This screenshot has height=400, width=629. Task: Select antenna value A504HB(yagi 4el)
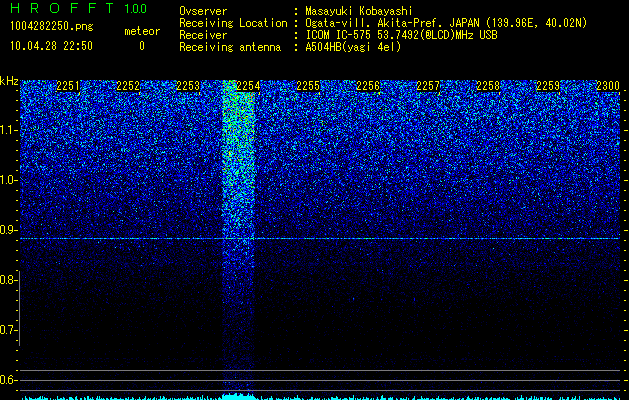353,47
